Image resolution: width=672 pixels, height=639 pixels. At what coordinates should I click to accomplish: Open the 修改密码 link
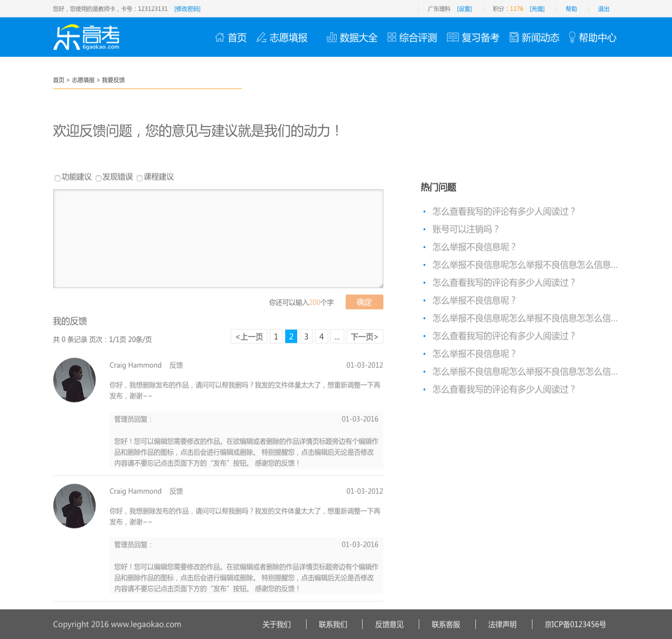pos(187,9)
